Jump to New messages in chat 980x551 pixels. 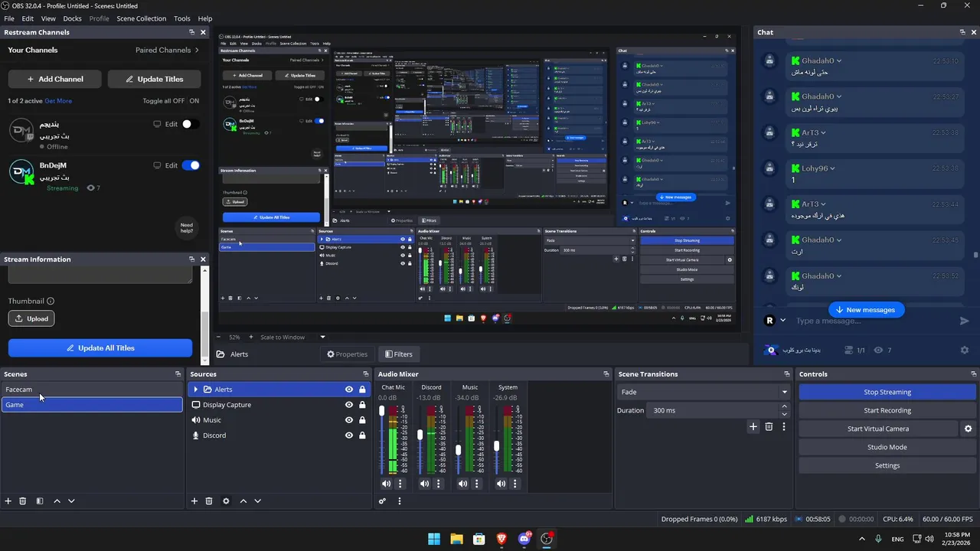coord(866,309)
